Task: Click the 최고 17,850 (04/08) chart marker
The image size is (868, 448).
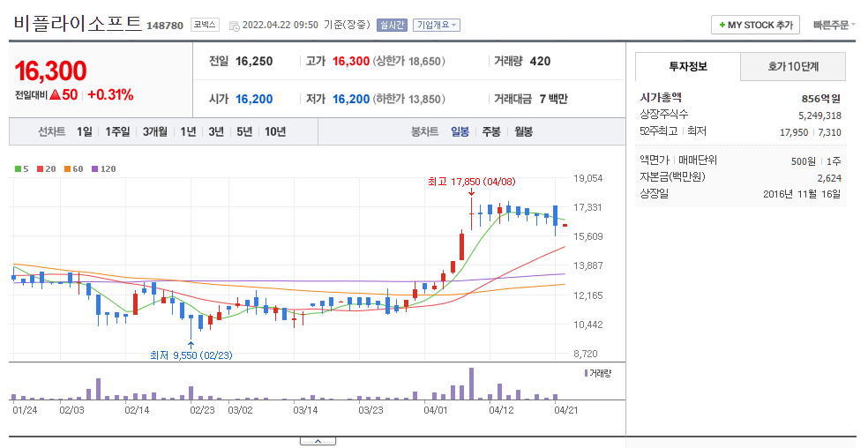Action: click(x=472, y=182)
